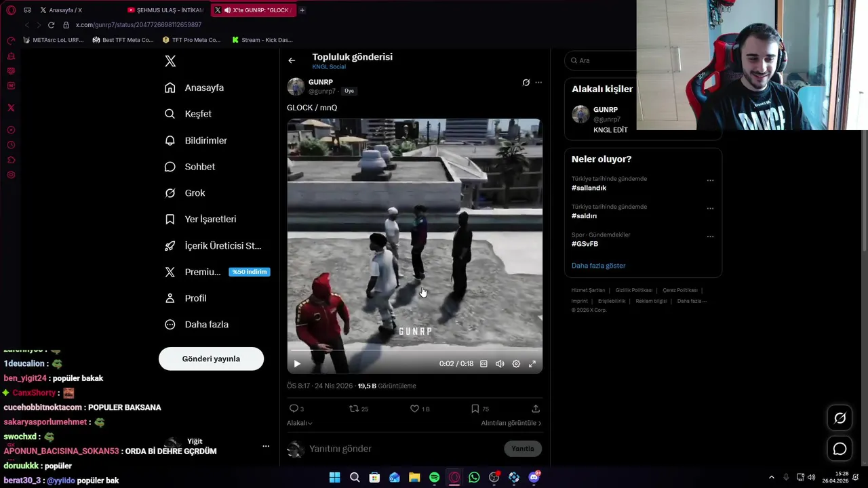Open account menu dots next to Yiğit
This screenshot has width=868, height=488.
[x=266, y=446]
